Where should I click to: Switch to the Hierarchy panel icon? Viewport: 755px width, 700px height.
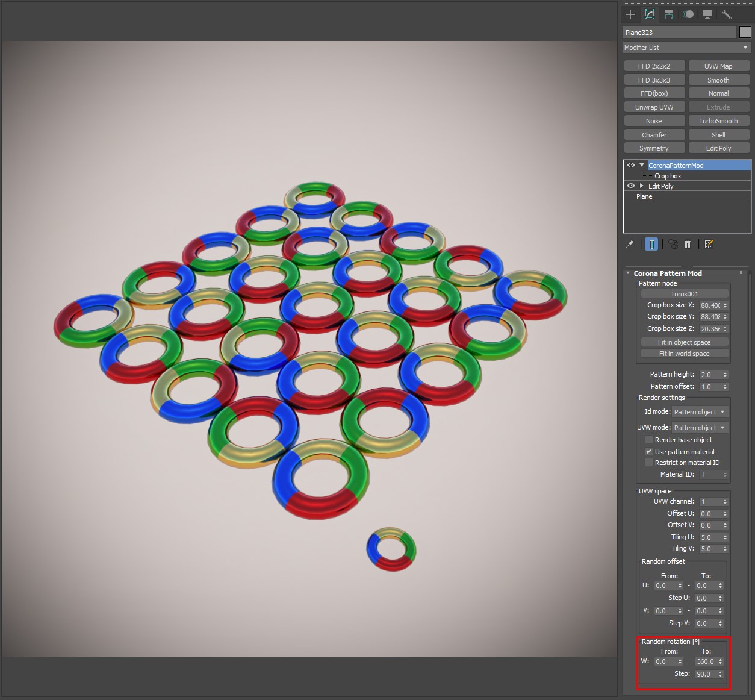point(669,14)
